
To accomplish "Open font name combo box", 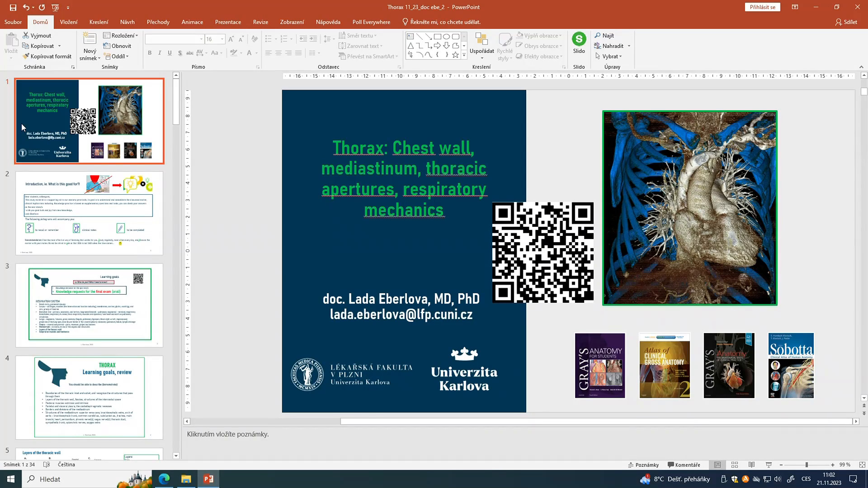I will coord(174,39).
